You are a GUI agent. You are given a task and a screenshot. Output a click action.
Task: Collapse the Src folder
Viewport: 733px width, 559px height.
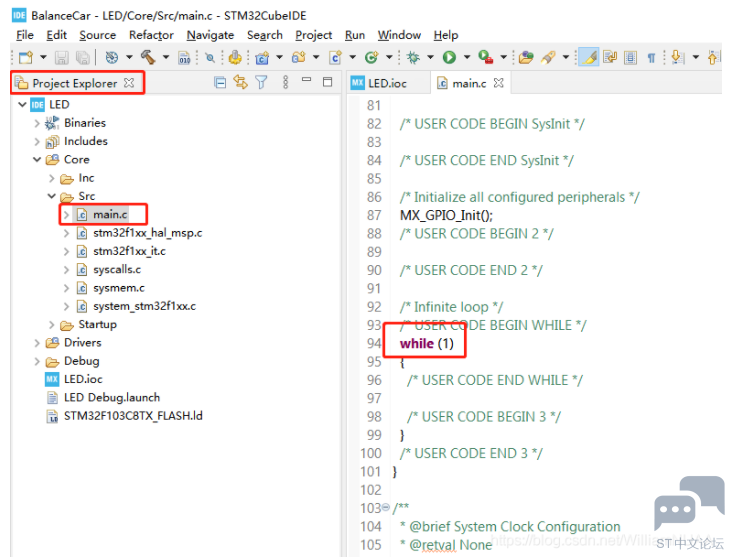[51, 196]
